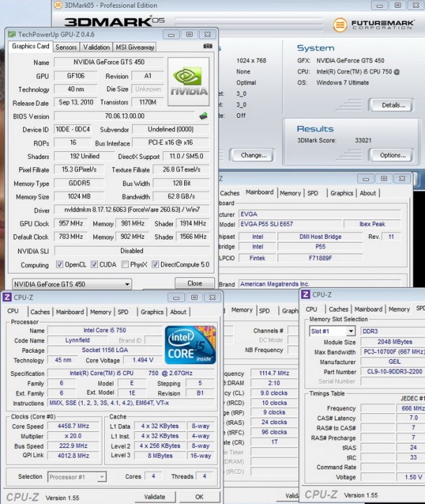The image size is (425, 504).
Task: Toggle the DirectCompute 5.0 checkbox
Action: point(155,265)
